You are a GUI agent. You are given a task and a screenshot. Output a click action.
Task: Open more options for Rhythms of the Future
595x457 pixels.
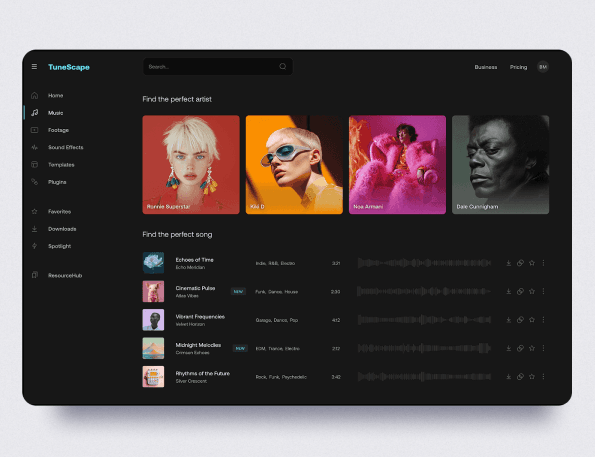(543, 377)
